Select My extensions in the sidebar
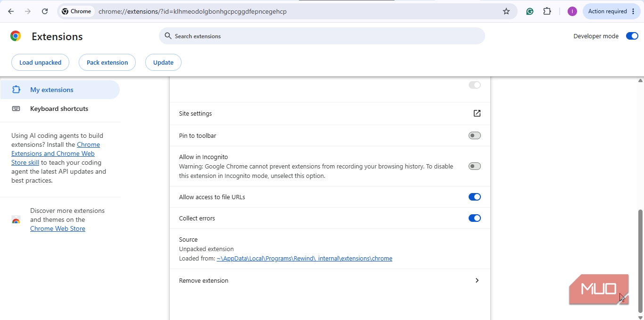Image resolution: width=644 pixels, height=320 pixels. point(60,90)
